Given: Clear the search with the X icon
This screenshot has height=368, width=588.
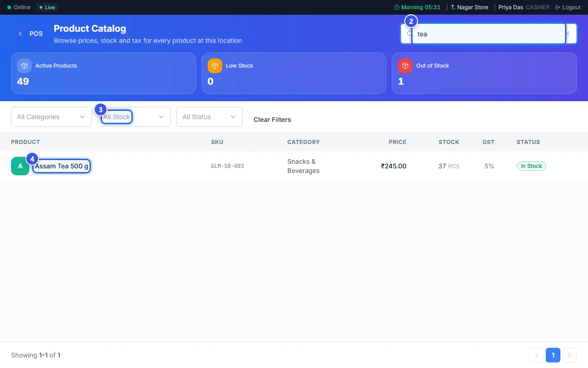Looking at the screenshot, I should (x=568, y=34).
